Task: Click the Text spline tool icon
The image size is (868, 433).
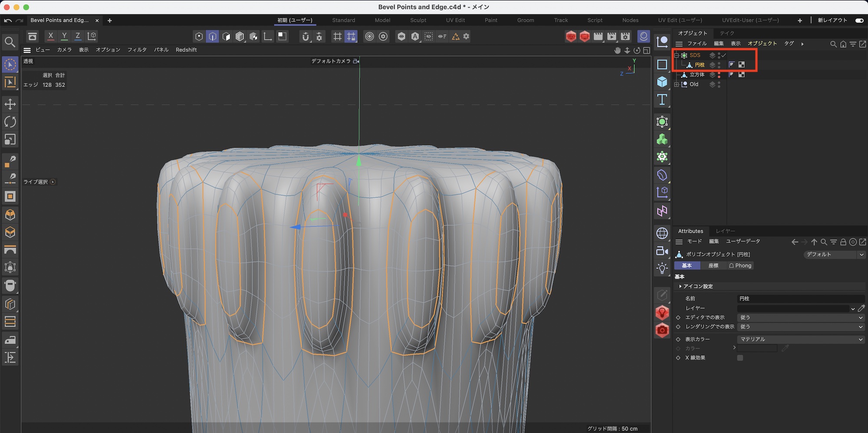Action: click(662, 100)
